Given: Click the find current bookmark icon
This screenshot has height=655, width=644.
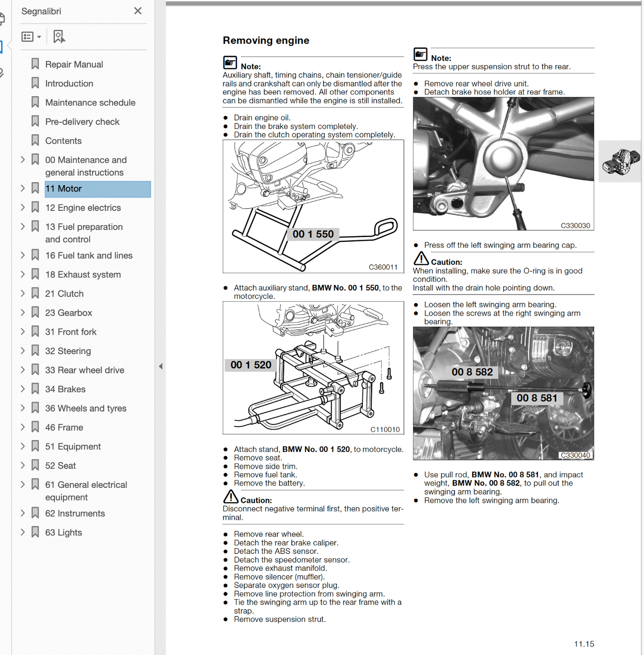Looking at the screenshot, I should tap(59, 37).
